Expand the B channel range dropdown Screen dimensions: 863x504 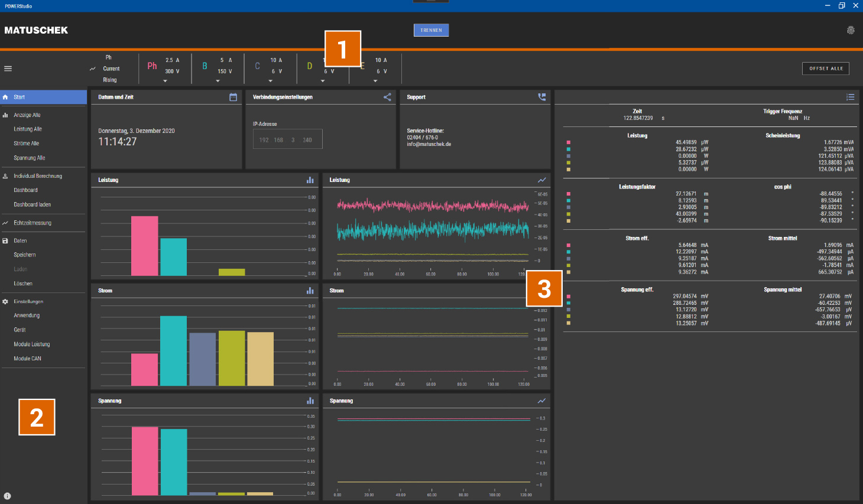click(218, 81)
